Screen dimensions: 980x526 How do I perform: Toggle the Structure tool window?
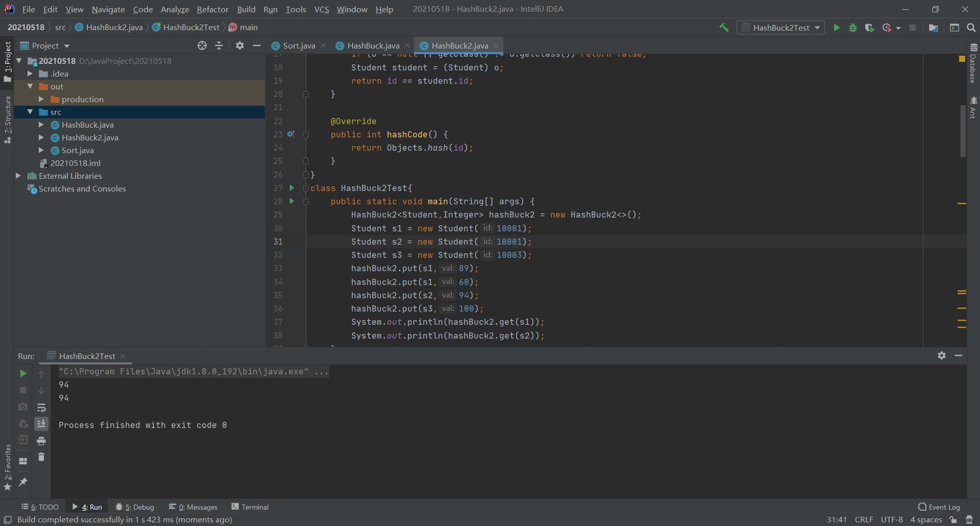[x=7, y=119]
